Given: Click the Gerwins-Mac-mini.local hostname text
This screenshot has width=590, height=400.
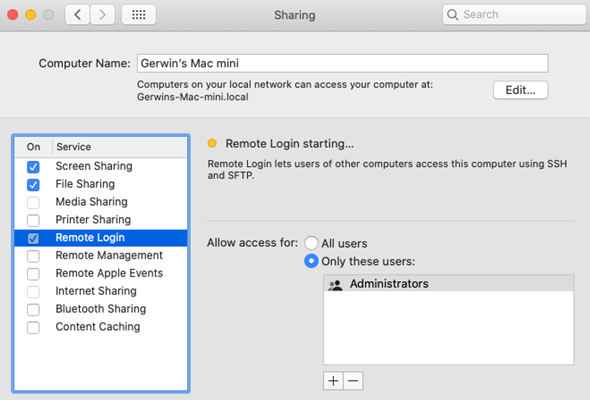Looking at the screenshot, I should coord(192,97).
